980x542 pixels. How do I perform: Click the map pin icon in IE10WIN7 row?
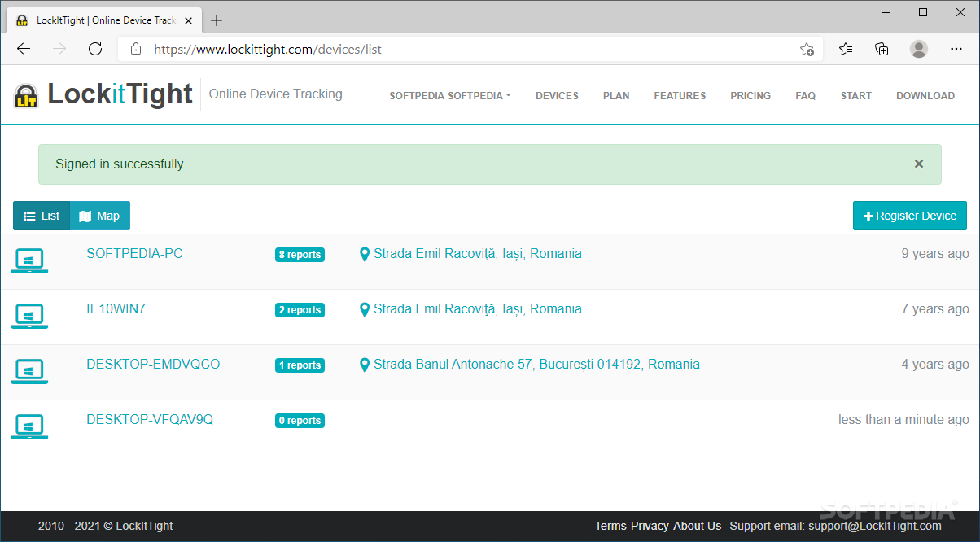[365, 309]
